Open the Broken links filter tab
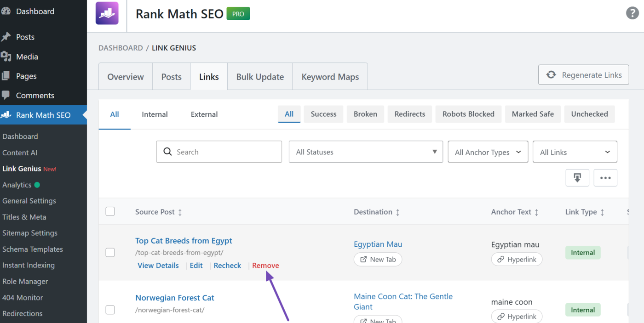Image resolution: width=644 pixels, height=323 pixels. pos(365,113)
